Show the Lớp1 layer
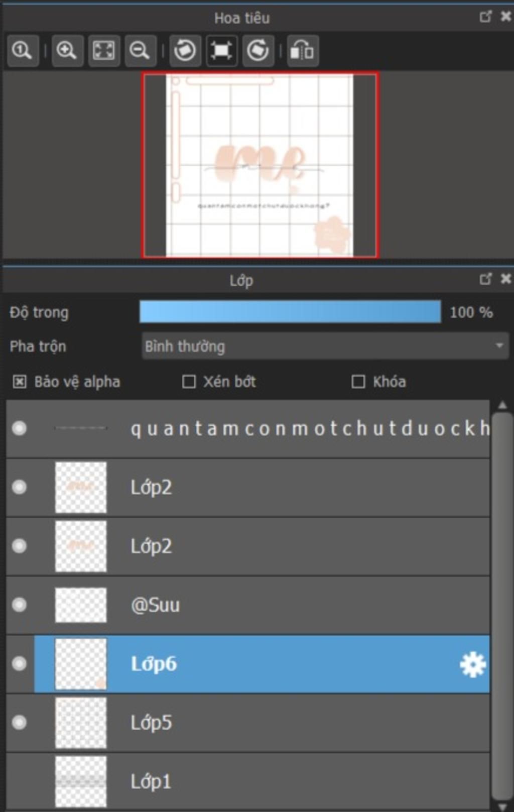Screen dimensions: 514x812 pos(20,781)
